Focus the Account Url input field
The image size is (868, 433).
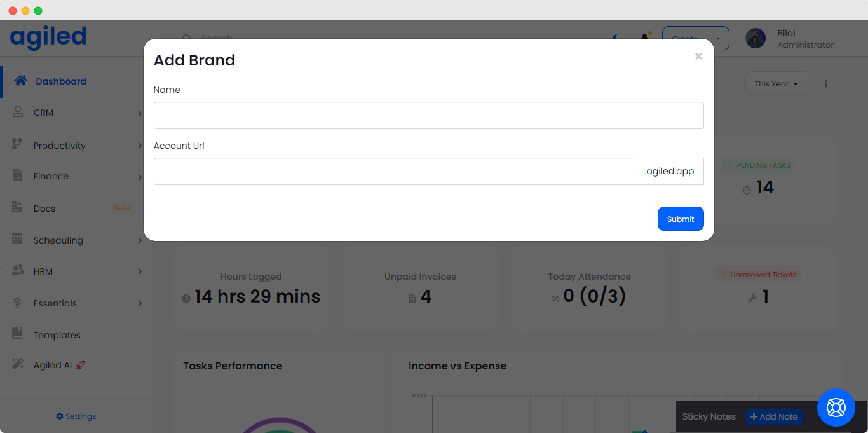pyautogui.click(x=394, y=172)
